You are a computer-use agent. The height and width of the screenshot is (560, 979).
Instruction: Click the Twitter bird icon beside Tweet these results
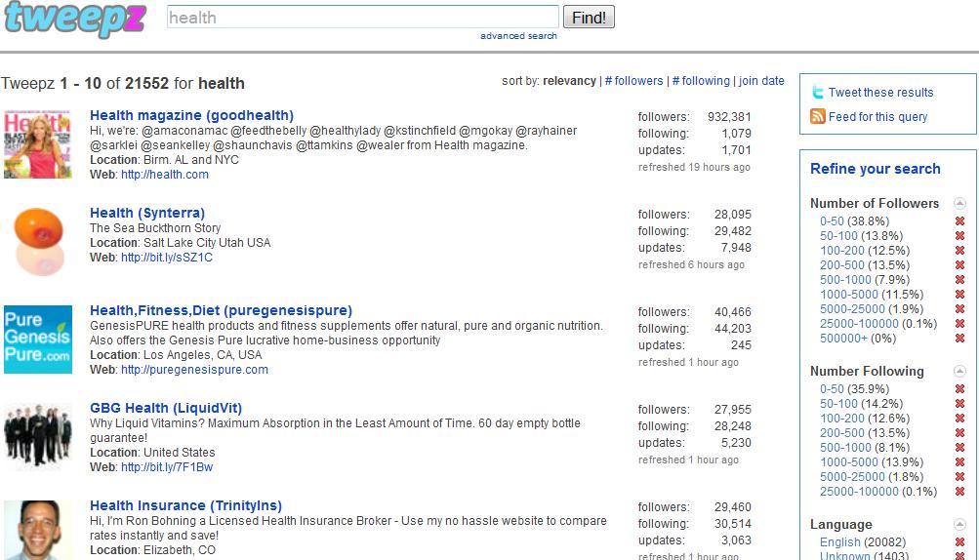point(817,93)
